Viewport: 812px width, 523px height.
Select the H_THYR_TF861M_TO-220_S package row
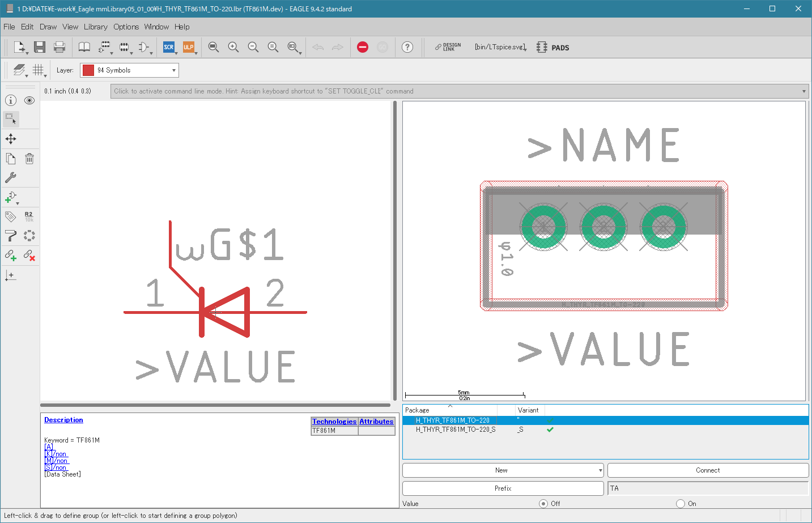pyautogui.click(x=605, y=430)
